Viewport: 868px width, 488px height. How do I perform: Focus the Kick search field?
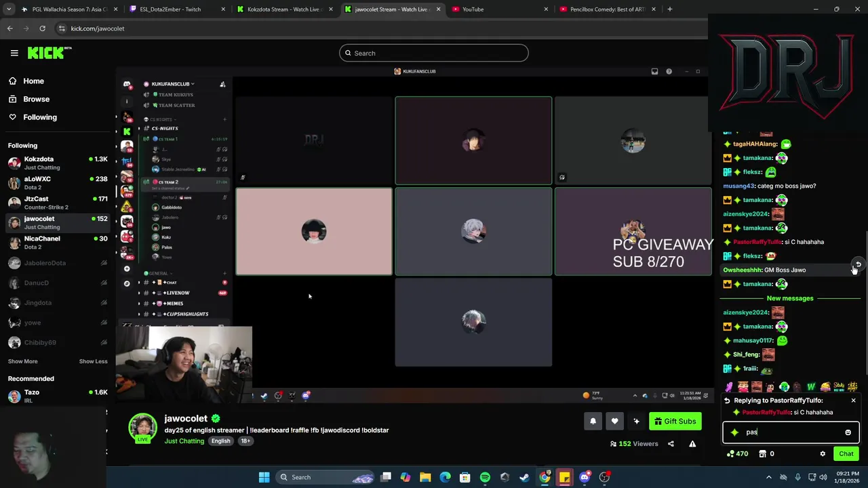coord(434,53)
